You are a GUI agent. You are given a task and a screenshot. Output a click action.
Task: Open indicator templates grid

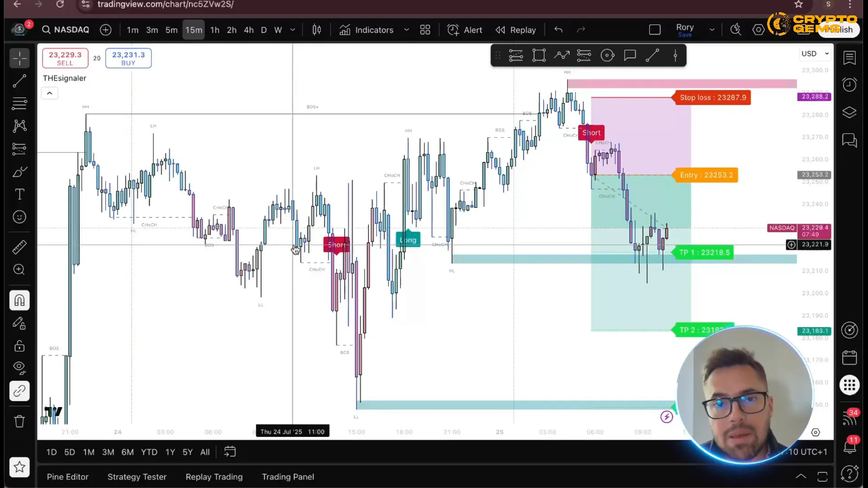(425, 30)
